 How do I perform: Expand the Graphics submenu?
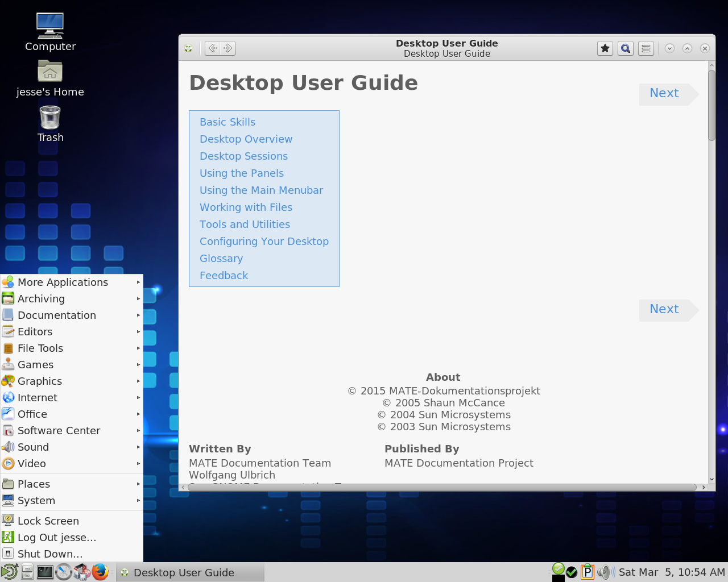(72, 381)
